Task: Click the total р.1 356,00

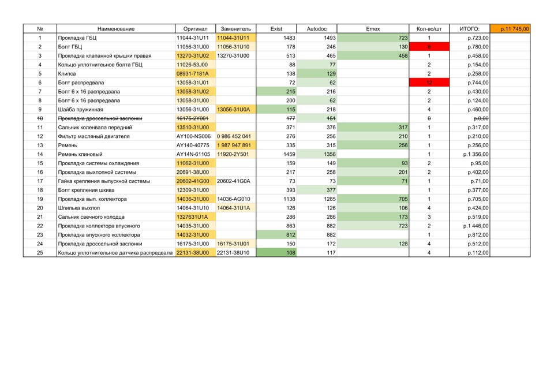Action: tap(470, 154)
